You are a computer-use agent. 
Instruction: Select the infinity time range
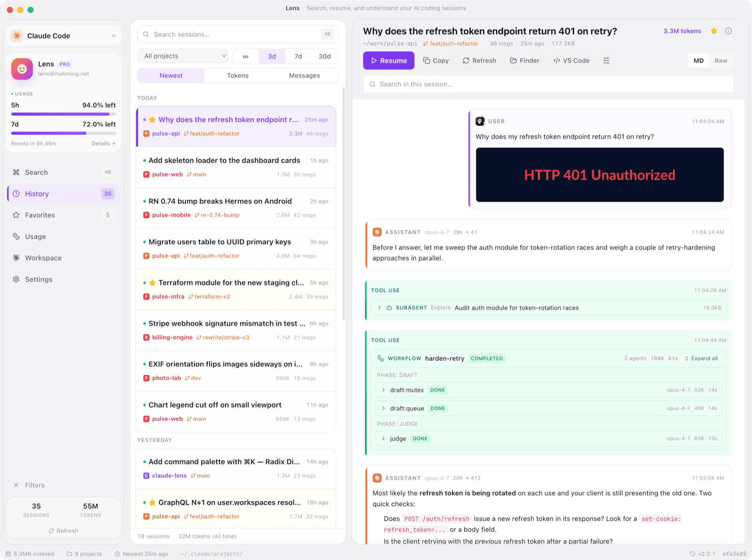(245, 56)
